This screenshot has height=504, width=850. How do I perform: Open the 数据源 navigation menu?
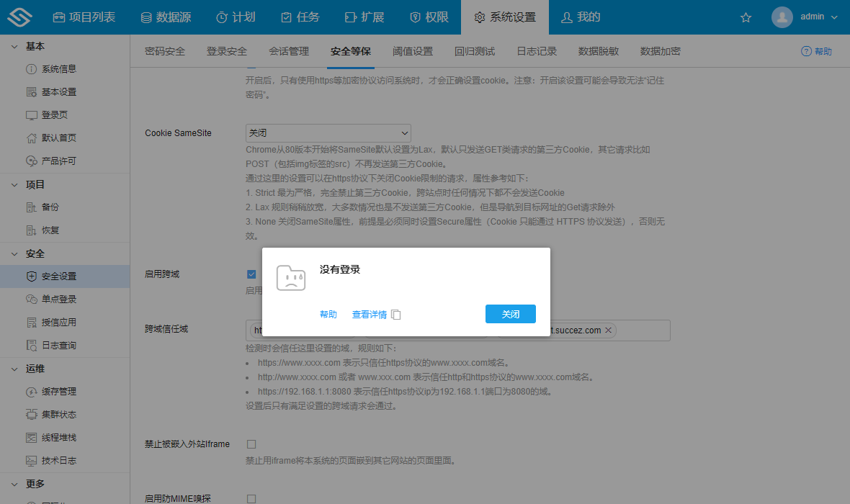(166, 17)
